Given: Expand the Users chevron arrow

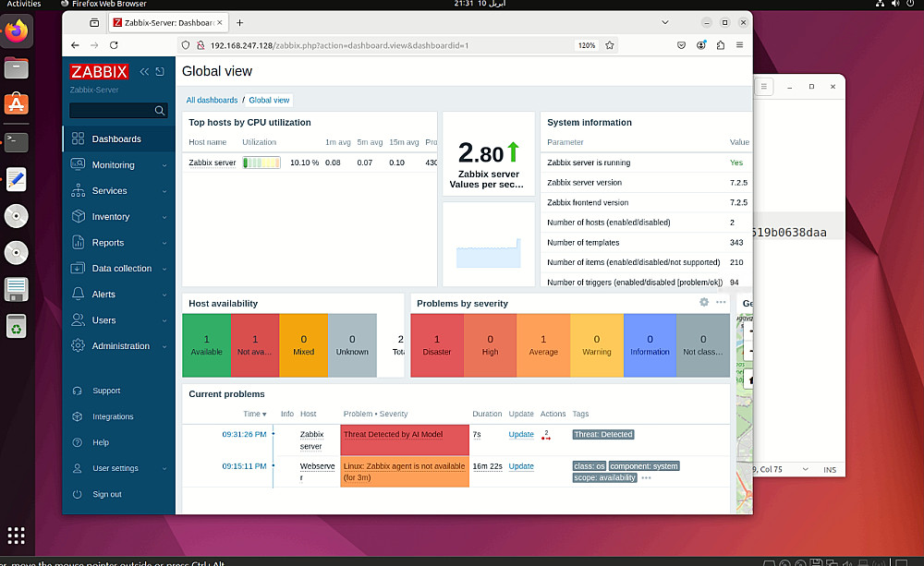Looking at the screenshot, I should tap(164, 321).
